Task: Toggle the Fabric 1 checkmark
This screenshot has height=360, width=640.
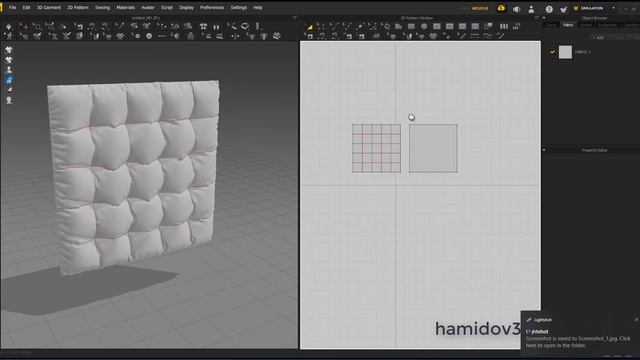Action: [x=552, y=52]
